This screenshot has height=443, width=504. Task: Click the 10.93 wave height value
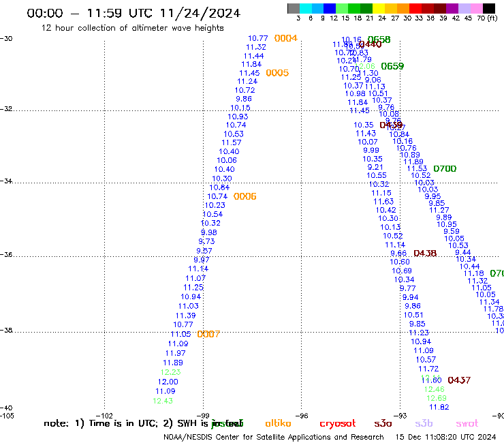(238, 117)
